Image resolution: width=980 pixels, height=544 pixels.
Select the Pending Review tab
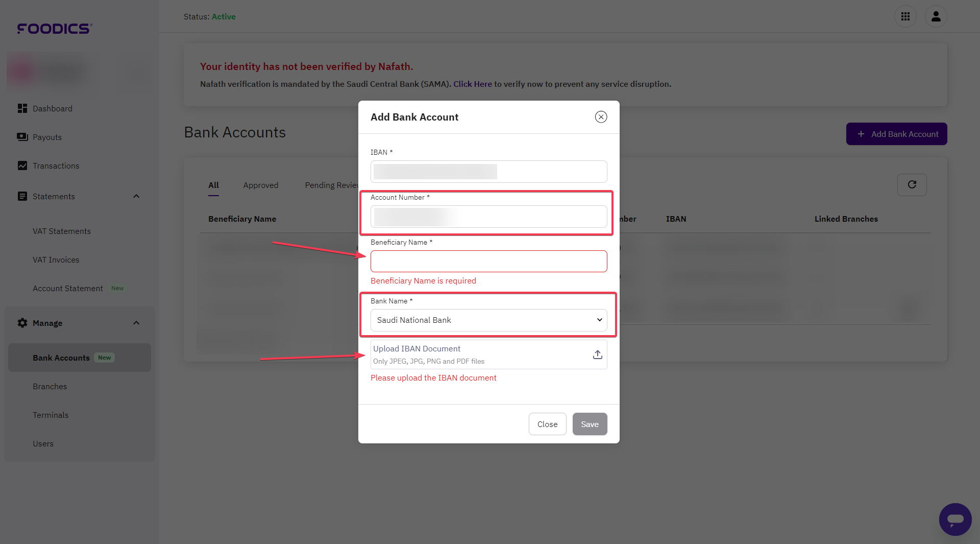pos(332,185)
